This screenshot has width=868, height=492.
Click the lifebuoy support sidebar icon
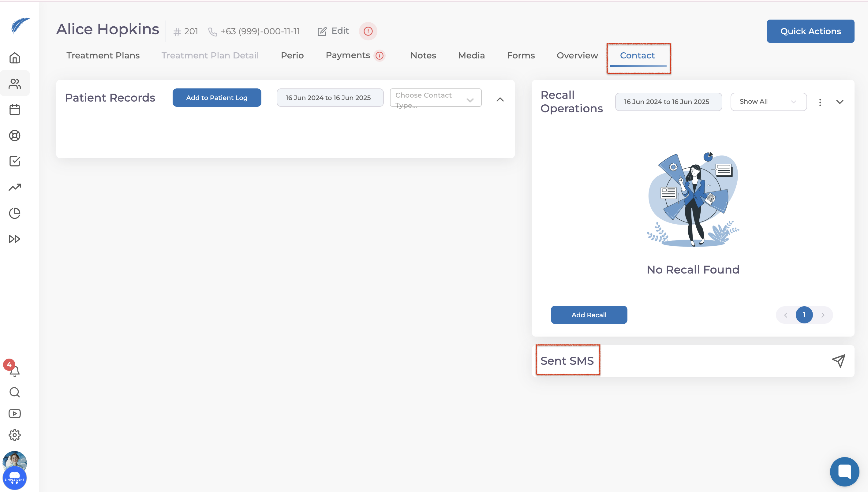point(14,136)
